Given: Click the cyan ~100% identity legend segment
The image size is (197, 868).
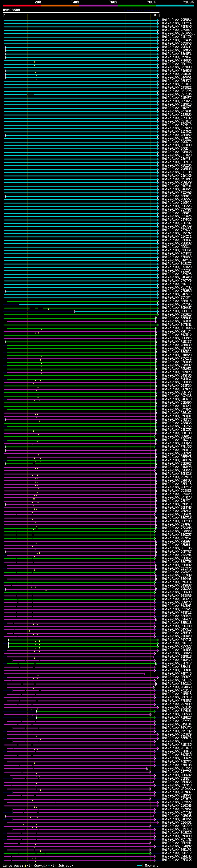Looking at the screenshot, I should click(x=175, y=6).
